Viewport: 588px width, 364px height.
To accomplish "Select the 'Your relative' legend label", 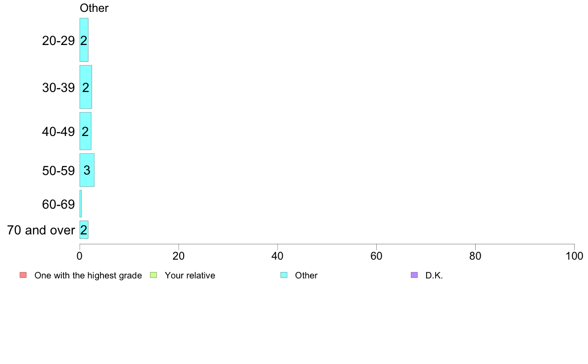I will pos(190,275).
